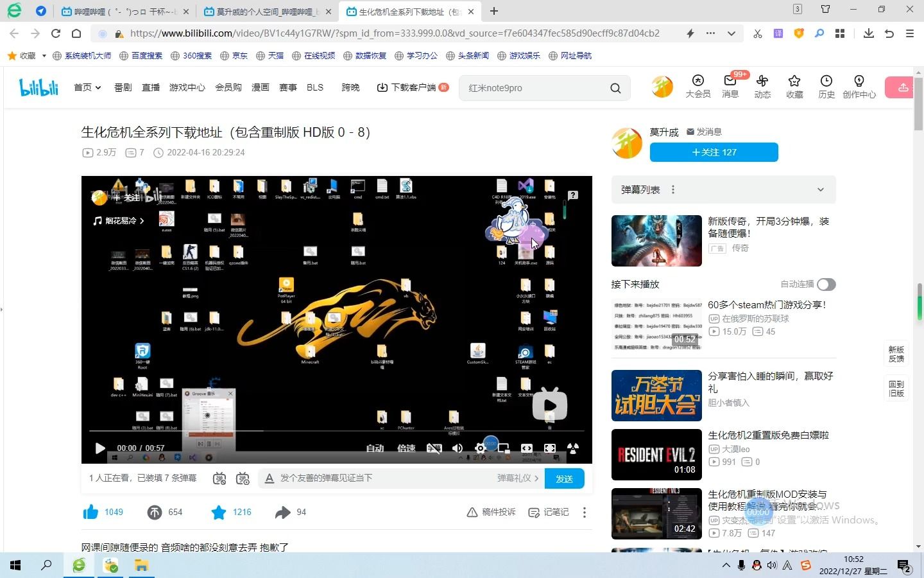
Task: Open 漫画 navigation item
Action: pyautogui.click(x=260, y=87)
